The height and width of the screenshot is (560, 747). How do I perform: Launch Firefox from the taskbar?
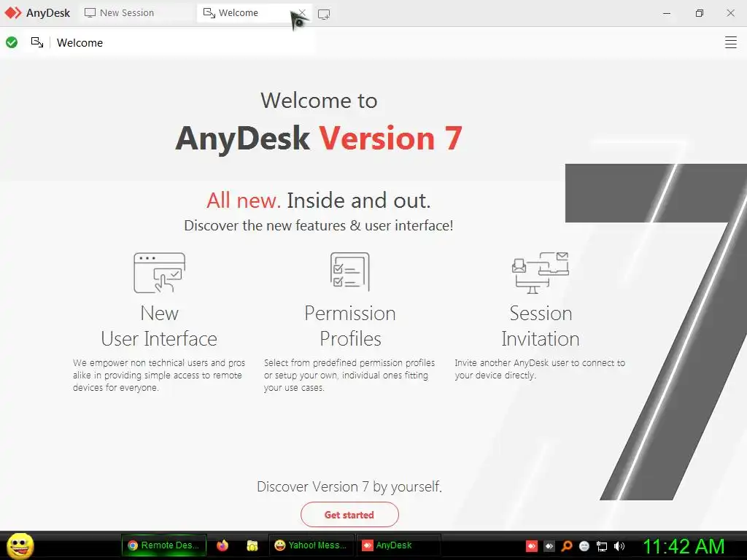222,545
